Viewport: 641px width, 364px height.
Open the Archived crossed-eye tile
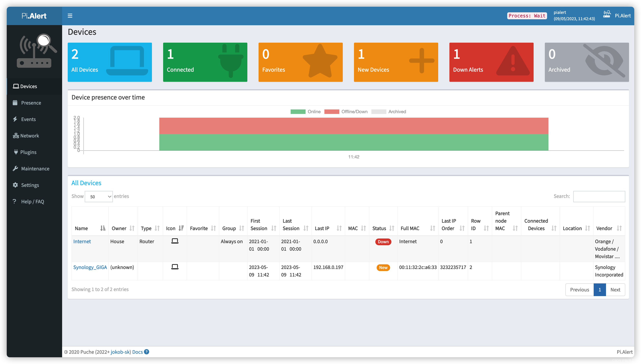pyautogui.click(x=587, y=62)
